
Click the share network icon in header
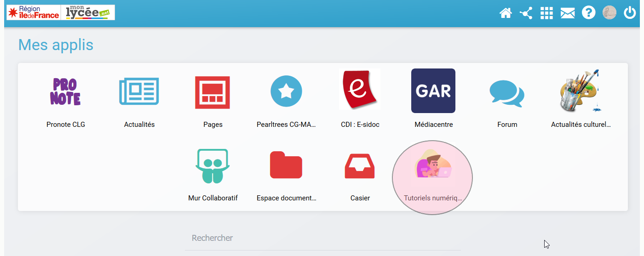(526, 13)
